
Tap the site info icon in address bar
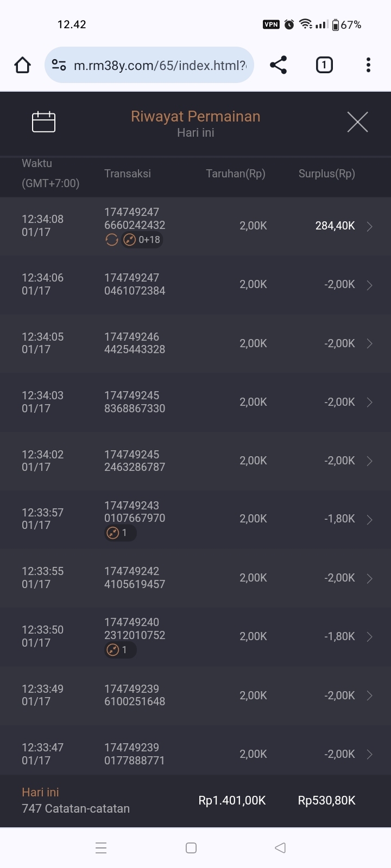pyautogui.click(x=59, y=65)
